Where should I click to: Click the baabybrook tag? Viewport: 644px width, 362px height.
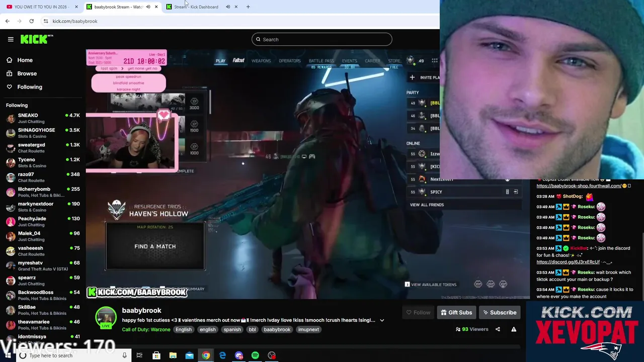pos(277,329)
